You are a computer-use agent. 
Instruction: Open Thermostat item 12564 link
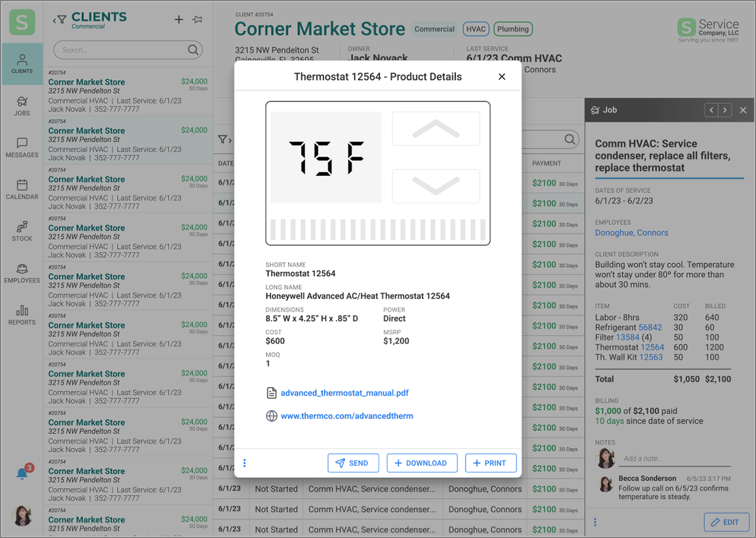652,347
